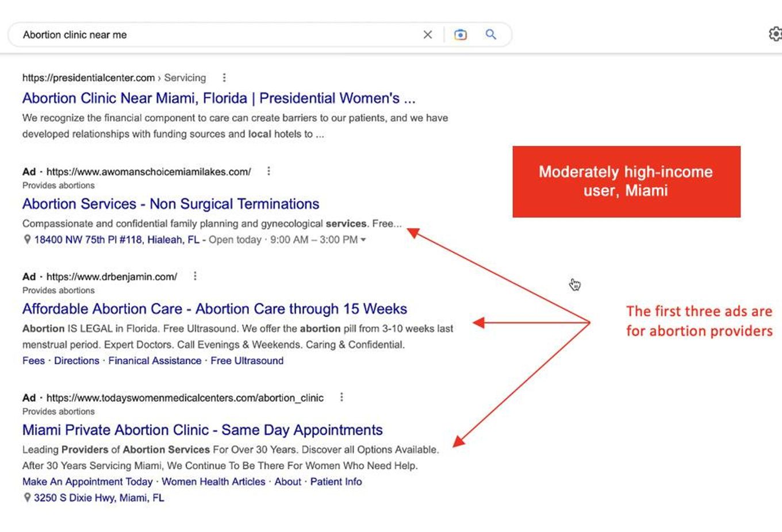
Task: Open 'Abortion Clinic Near Miami, Florida' result
Action: [218, 98]
